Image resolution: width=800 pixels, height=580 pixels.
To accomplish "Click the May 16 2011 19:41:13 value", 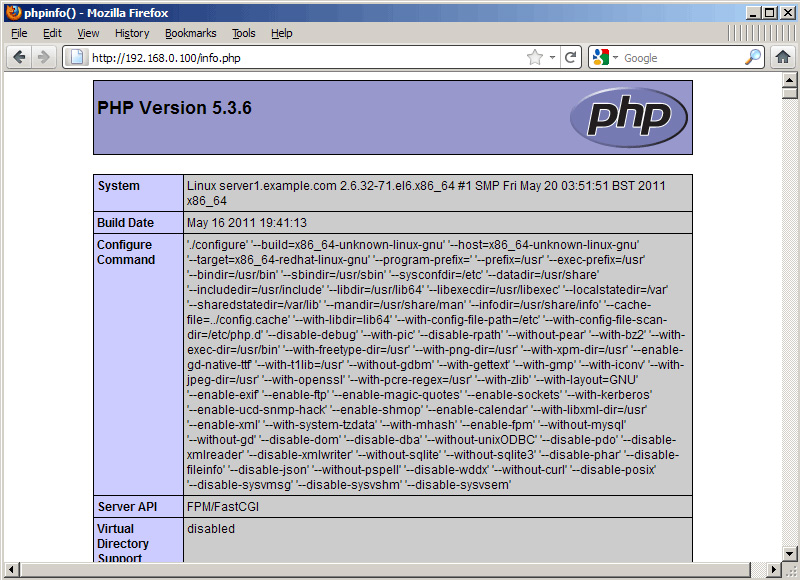I will pos(246,223).
